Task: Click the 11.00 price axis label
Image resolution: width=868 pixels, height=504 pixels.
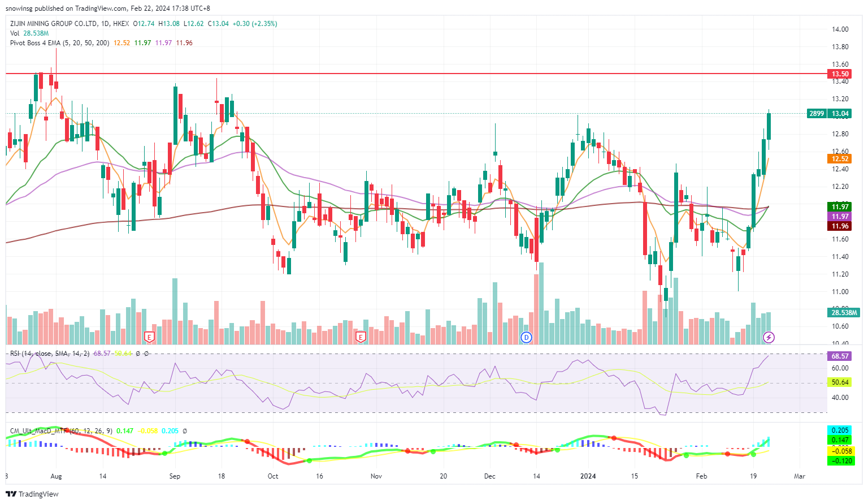Action: click(840, 292)
